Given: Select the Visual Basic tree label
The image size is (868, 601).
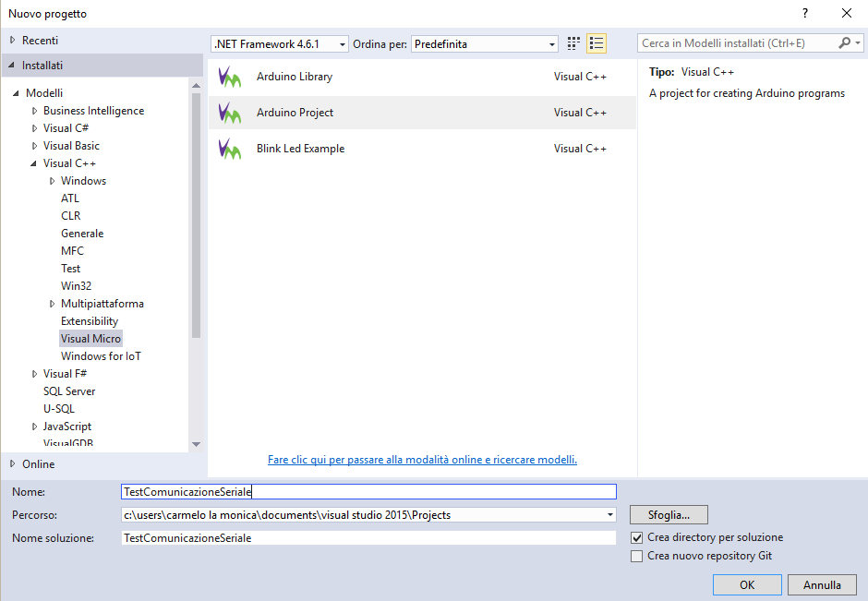Looking at the screenshot, I should pos(71,146).
